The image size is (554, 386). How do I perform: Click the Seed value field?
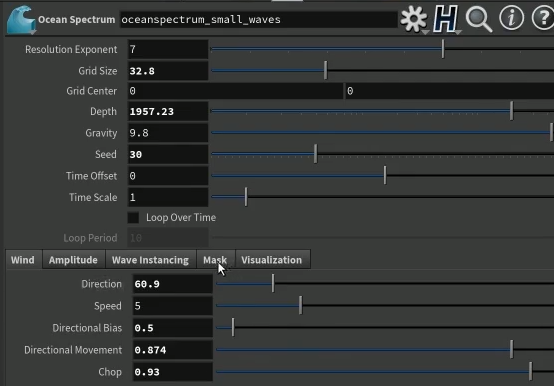(x=168, y=154)
